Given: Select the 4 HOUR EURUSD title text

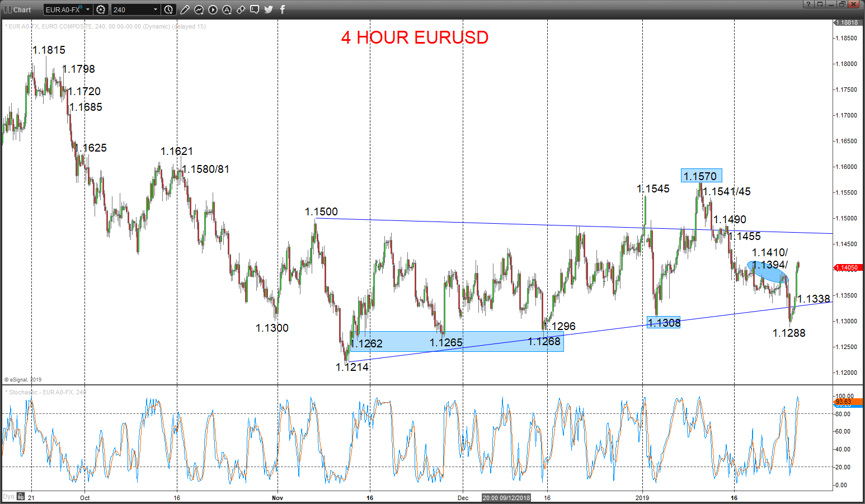Looking at the screenshot, I should tap(415, 37).
